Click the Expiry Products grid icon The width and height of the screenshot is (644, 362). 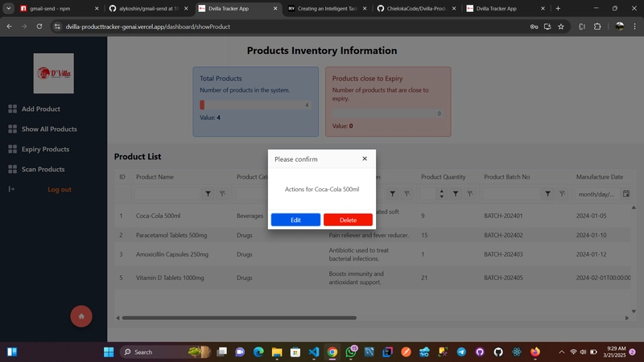point(12,149)
